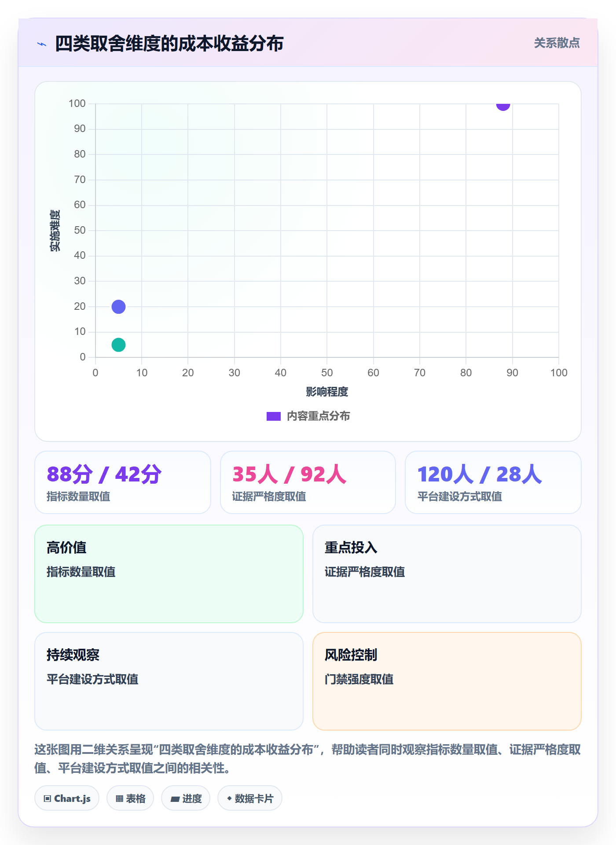616x845 pixels.
Task: Click the blue scatter point near 20
Action: [x=118, y=307]
